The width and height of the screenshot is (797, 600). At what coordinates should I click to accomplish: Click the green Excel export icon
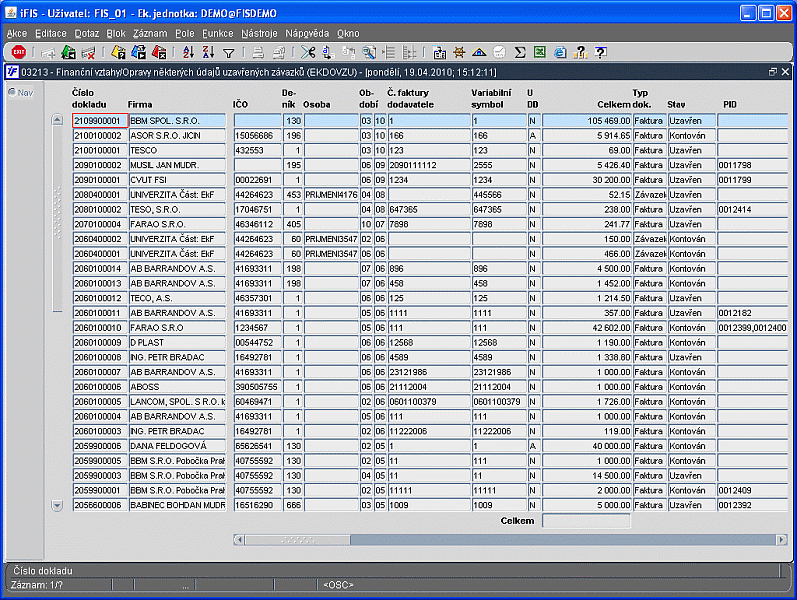540,53
